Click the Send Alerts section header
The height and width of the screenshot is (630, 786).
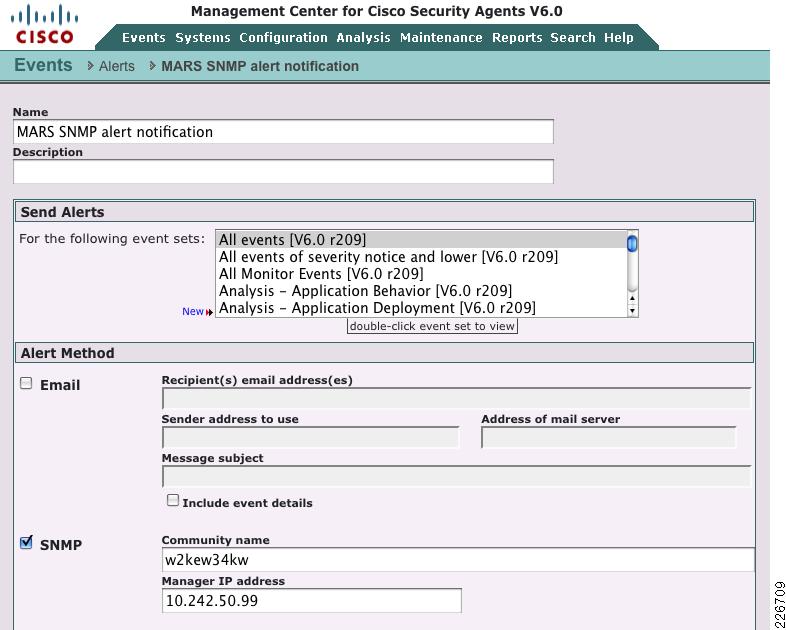384,212
